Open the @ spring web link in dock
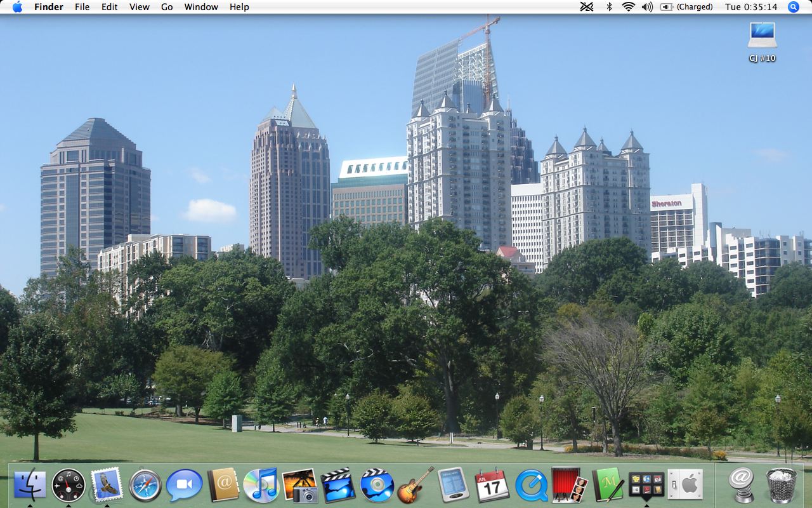 point(741,485)
